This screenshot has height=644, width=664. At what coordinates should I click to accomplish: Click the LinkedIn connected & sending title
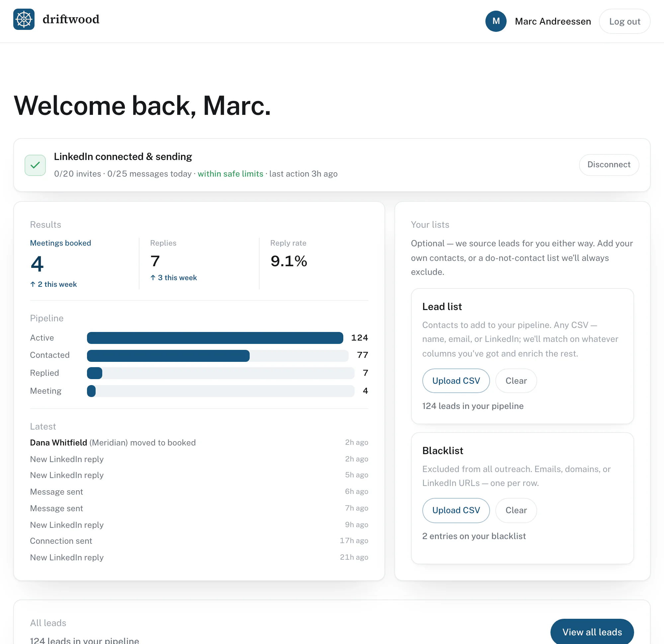(x=123, y=156)
